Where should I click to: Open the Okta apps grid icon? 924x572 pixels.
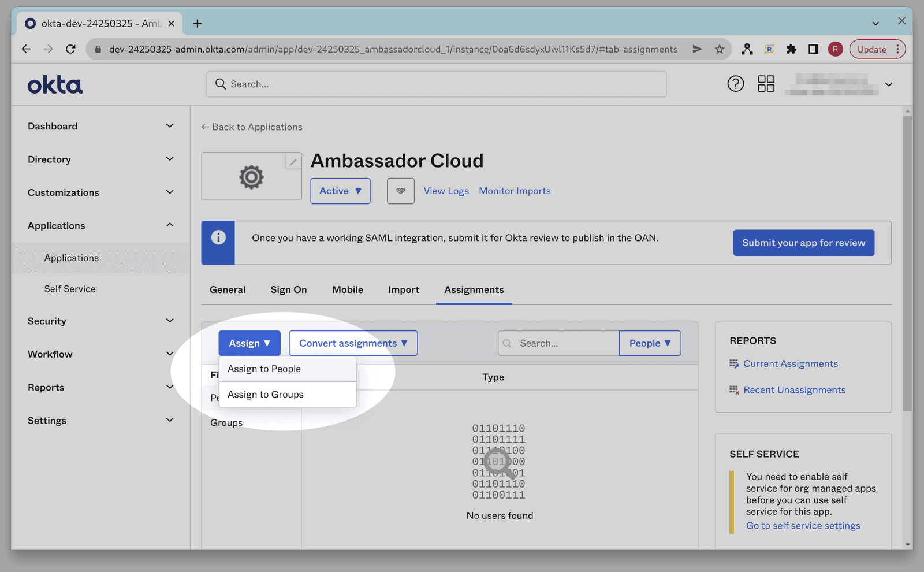tap(766, 84)
